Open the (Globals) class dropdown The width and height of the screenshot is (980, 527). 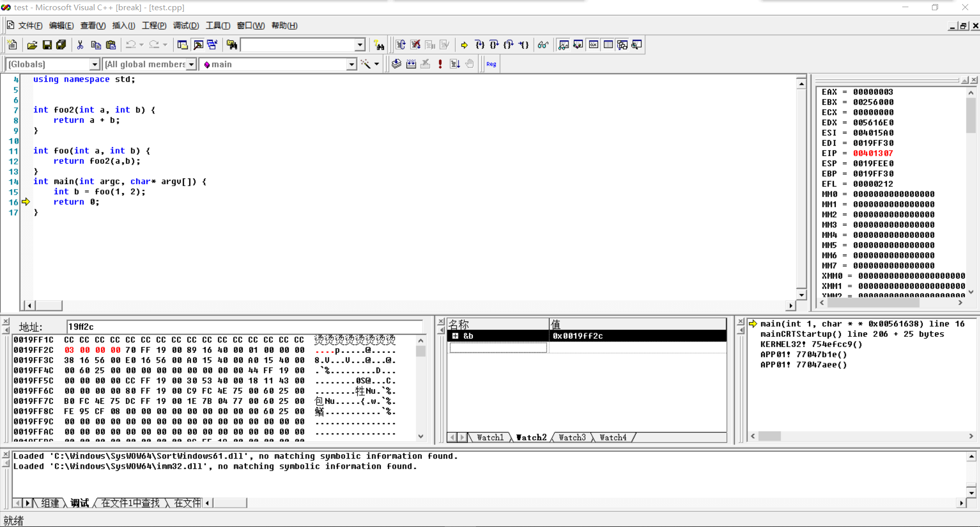[x=95, y=64]
